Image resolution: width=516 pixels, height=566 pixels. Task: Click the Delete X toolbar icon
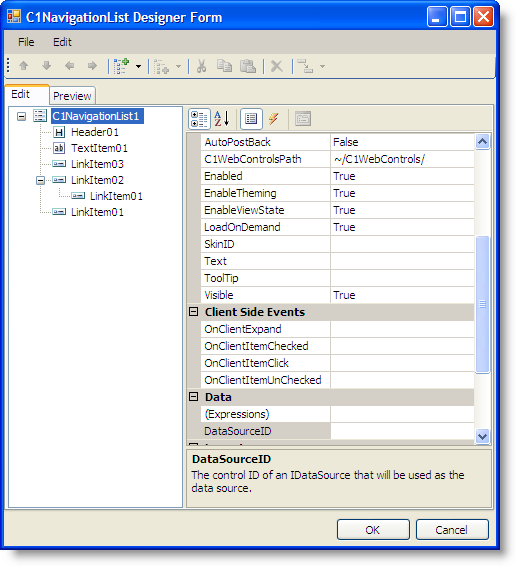(277, 66)
